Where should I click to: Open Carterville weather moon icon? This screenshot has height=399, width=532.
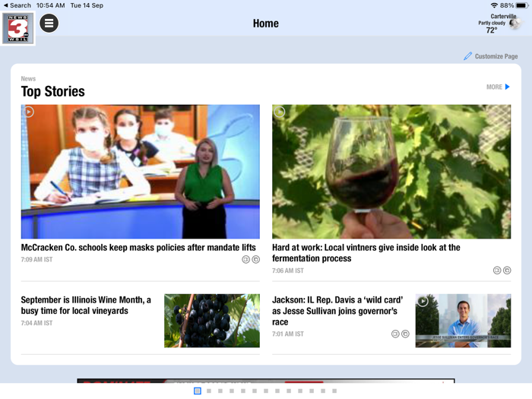tap(515, 24)
